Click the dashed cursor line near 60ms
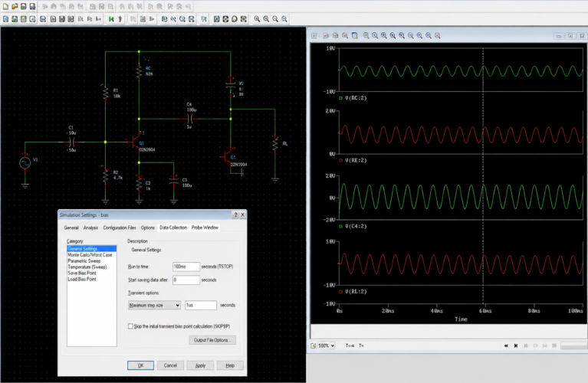The image size is (588, 383). coord(483,175)
